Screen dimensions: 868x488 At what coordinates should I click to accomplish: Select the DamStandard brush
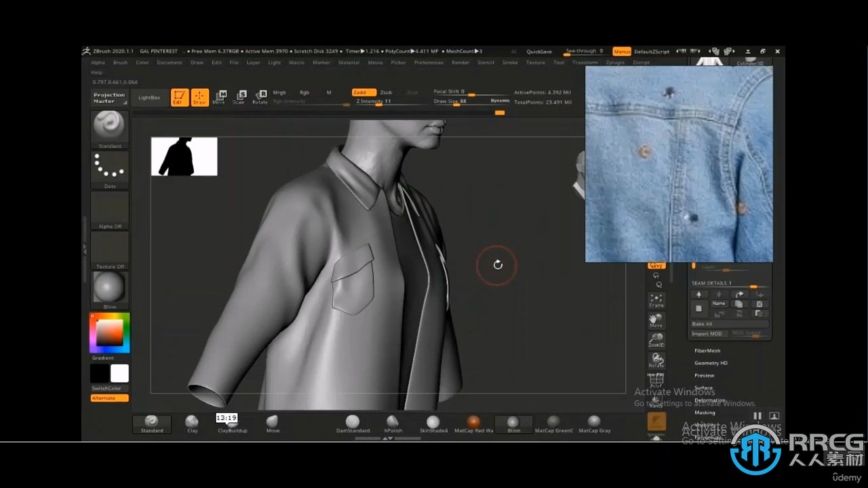tap(353, 424)
